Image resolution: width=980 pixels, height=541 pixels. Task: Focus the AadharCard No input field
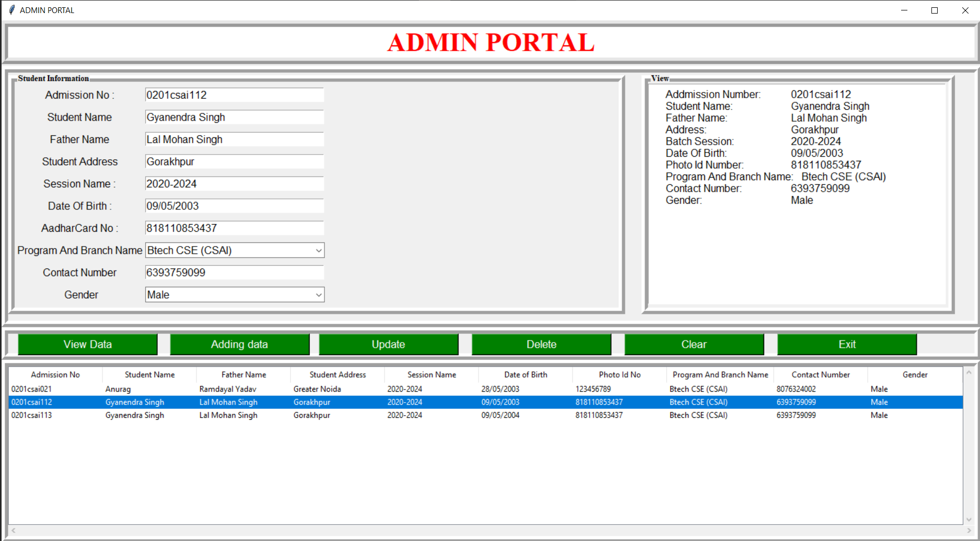click(x=235, y=228)
